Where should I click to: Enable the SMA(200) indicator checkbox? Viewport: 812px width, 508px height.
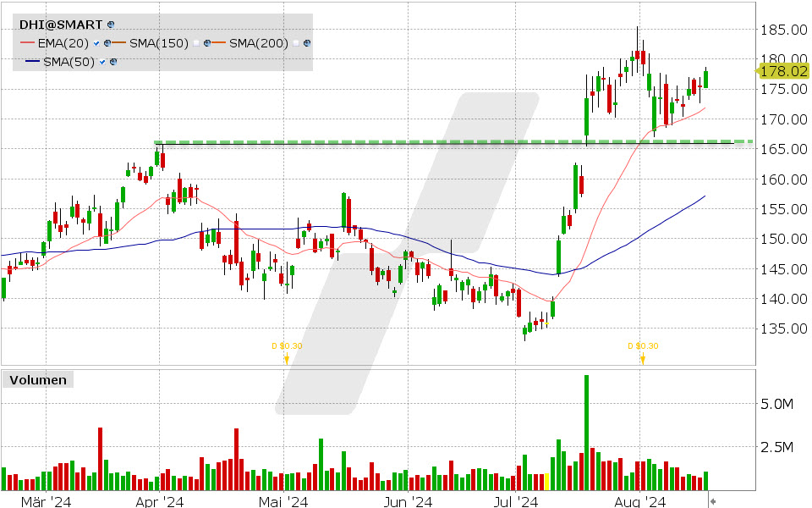point(296,43)
